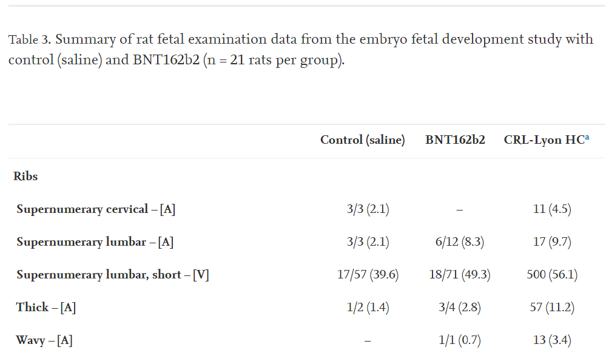Click the BNT162b2 column header
The image size is (609, 364).
click(455, 140)
